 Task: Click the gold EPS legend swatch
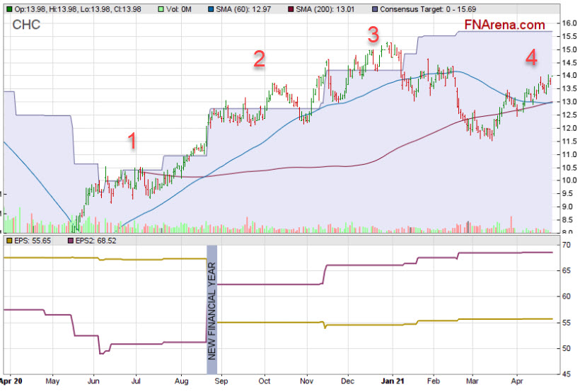pyautogui.click(x=9, y=241)
